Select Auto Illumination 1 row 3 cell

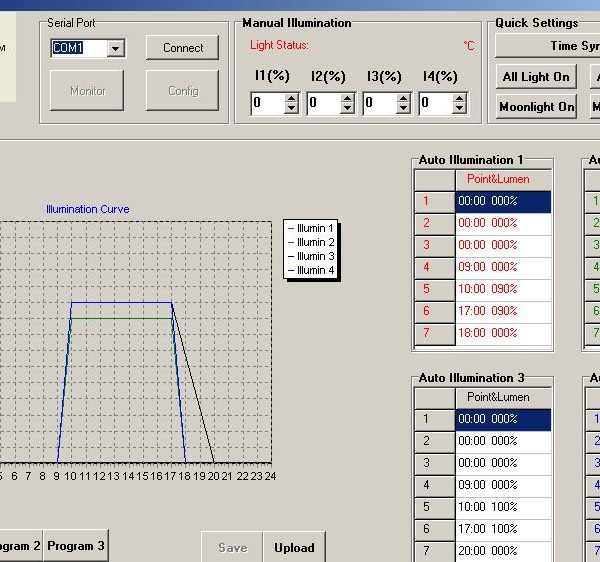503,245
